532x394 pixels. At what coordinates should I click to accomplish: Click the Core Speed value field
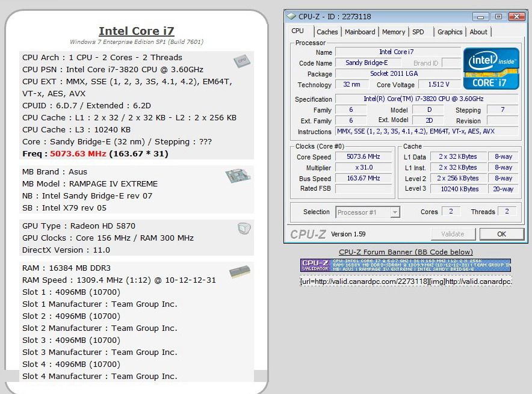pyautogui.click(x=363, y=157)
